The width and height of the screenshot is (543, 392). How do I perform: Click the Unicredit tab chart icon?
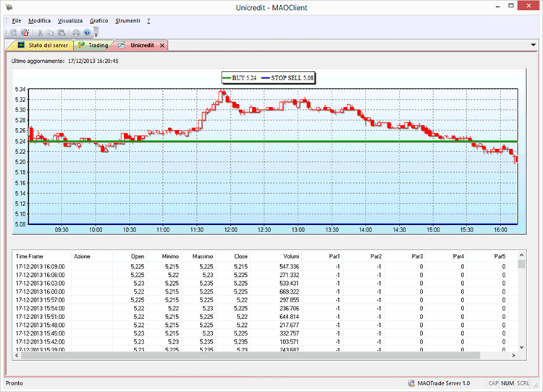point(121,45)
